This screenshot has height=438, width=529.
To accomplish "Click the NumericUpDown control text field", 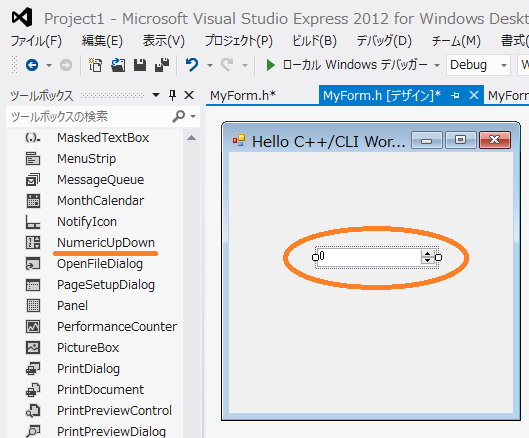I will click(369, 257).
